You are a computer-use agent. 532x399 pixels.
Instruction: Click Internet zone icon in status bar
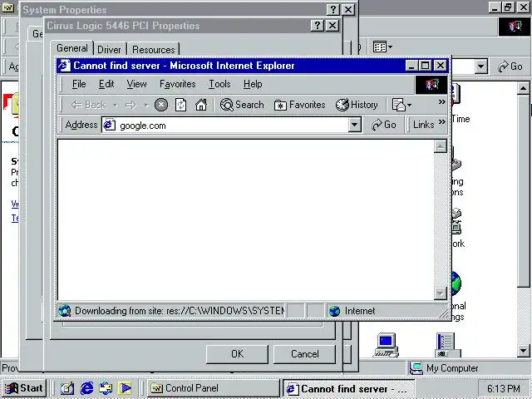(x=334, y=311)
